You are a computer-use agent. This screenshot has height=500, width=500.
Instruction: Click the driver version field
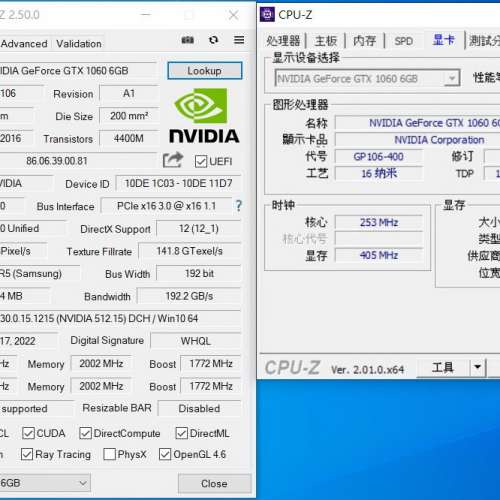click(120, 318)
